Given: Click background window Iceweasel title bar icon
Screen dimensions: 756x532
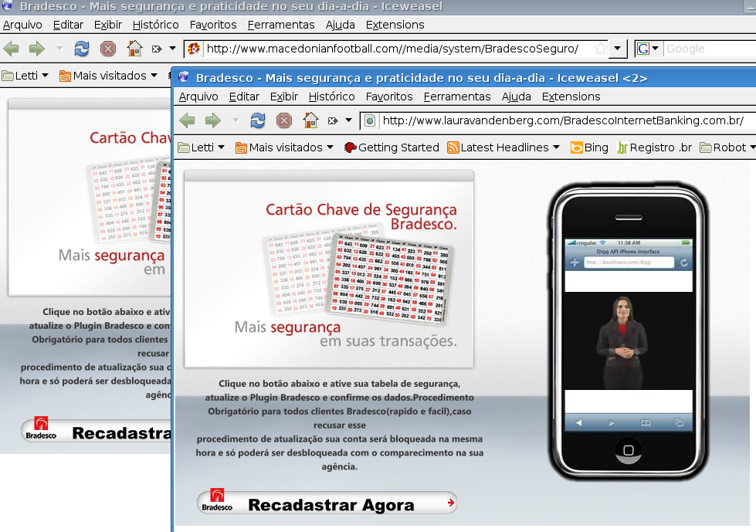Looking at the screenshot, I should [7, 5].
